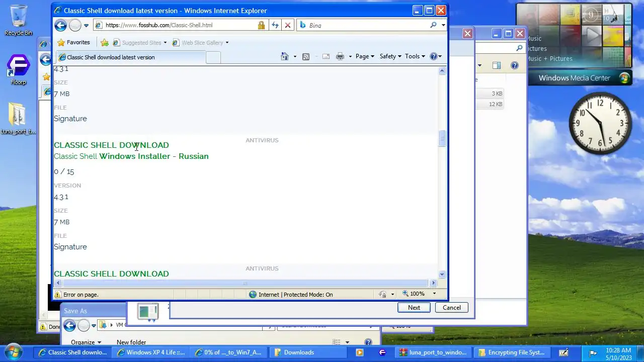Click the Home icon in command bar
Screen dimensions: 644x362
click(x=285, y=56)
